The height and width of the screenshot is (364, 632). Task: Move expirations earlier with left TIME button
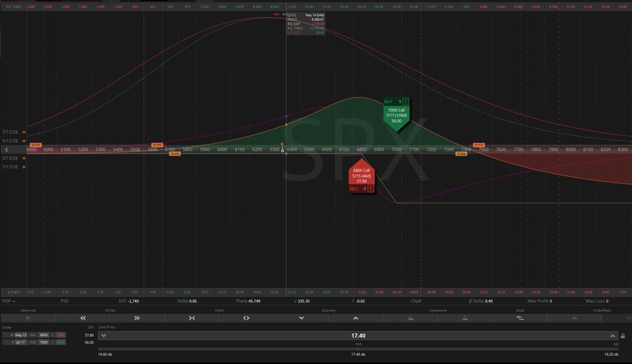tap(410, 318)
